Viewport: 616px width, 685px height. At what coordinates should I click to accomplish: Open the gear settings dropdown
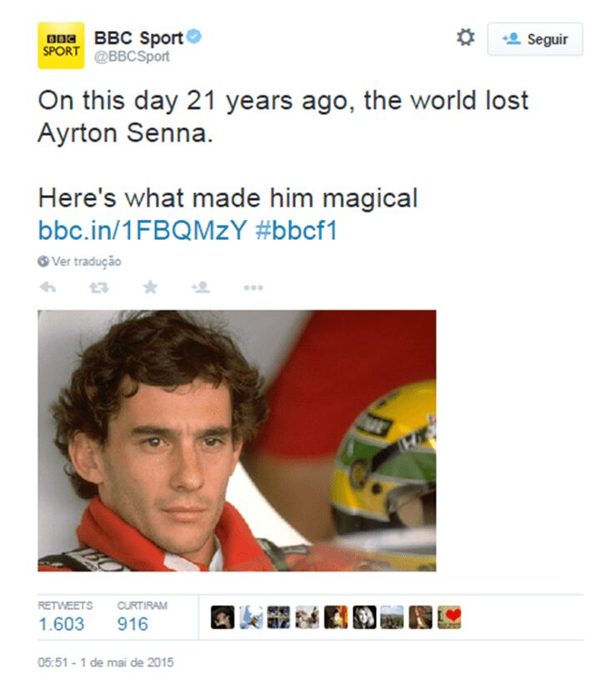point(465,37)
